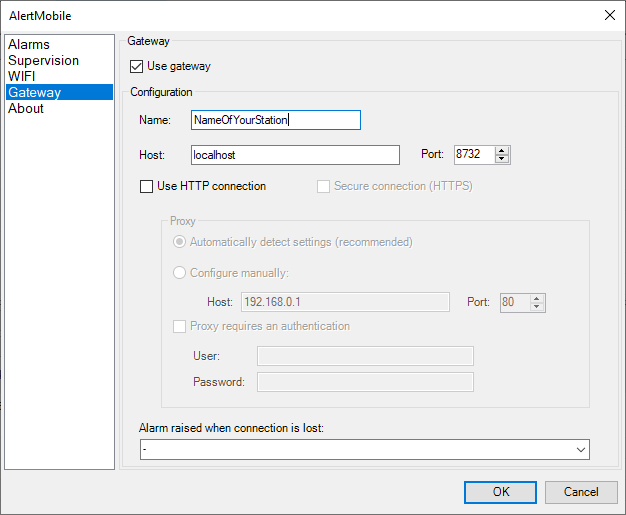Toggle Secure connection (HTTPS) checkbox
Image resolution: width=626 pixels, height=515 pixels.
[x=324, y=186]
